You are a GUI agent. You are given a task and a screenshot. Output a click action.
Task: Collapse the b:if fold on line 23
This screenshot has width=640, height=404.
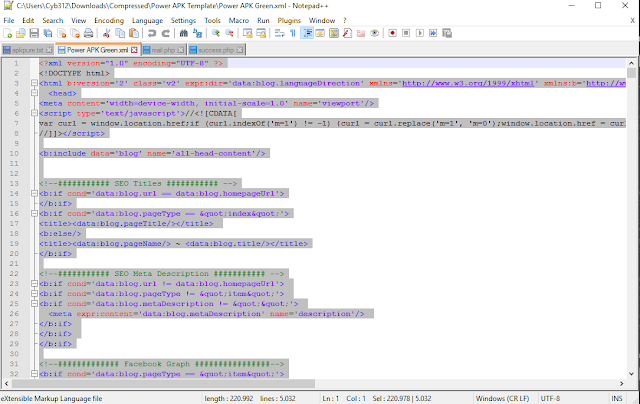click(x=34, y=284)
